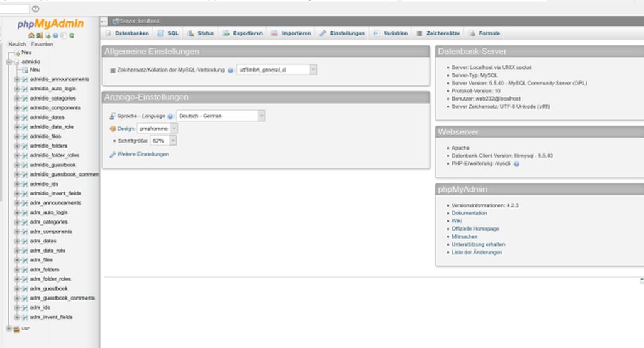This screenshot has width=644, height=348.
Task: Click table icon of admidio_files
Action: tap(25, 136)
